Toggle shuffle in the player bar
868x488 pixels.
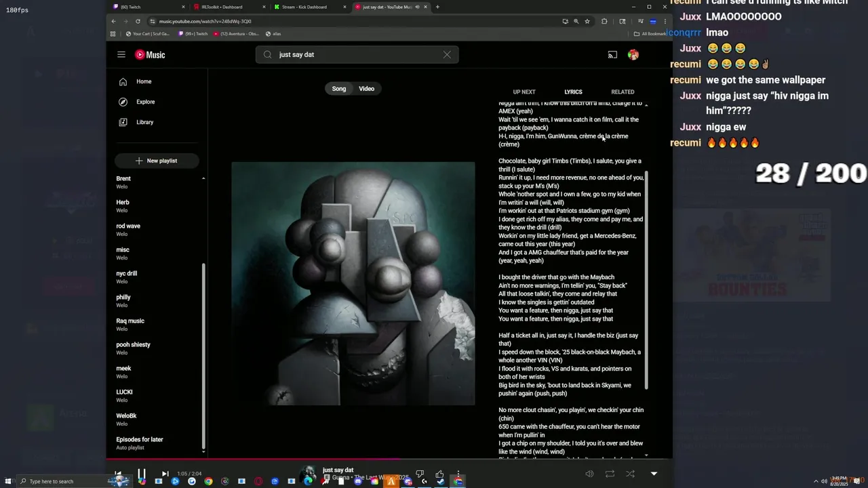click(630, 474)
